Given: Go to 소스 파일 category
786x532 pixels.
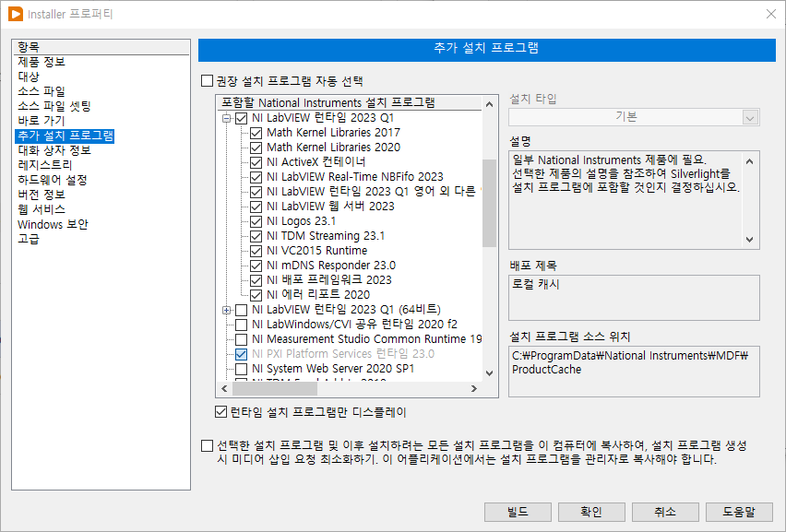Looking at the screenshot, I should [42, 91].
